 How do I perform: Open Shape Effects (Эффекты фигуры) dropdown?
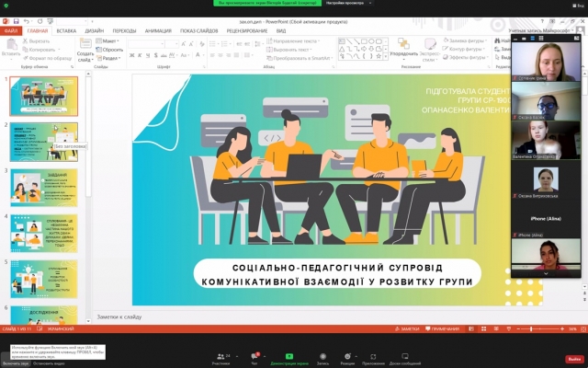pos(466,57)
